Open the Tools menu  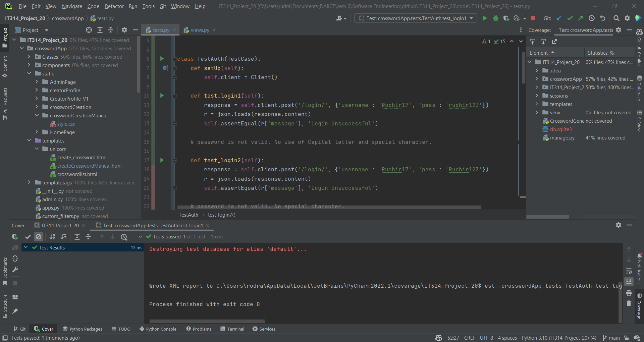coord(148,6)
